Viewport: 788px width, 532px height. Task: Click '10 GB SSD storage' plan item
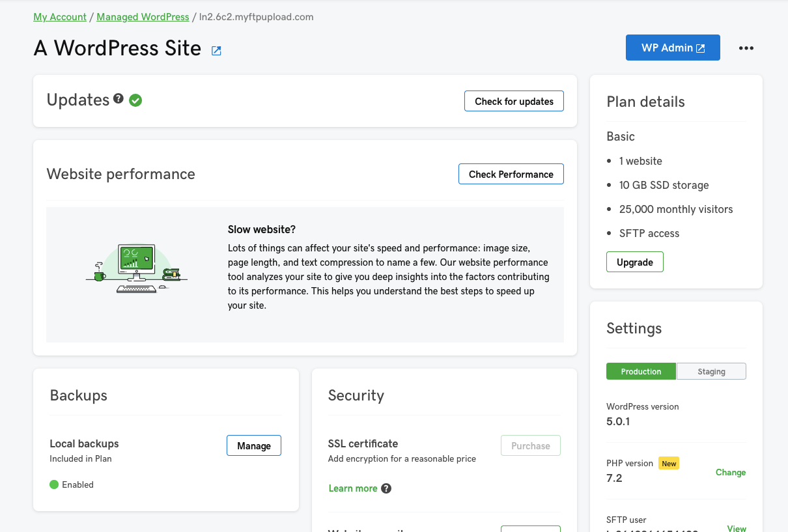(664, 185)
